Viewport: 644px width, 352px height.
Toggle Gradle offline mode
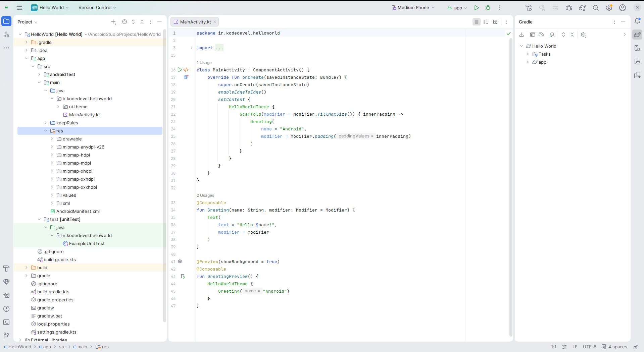tap(541, 35)
